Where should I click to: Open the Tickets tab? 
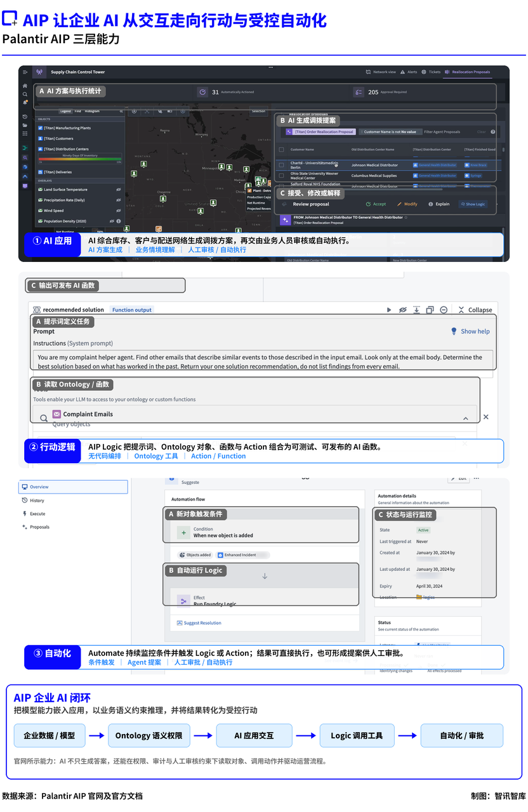tap(432, 72)
